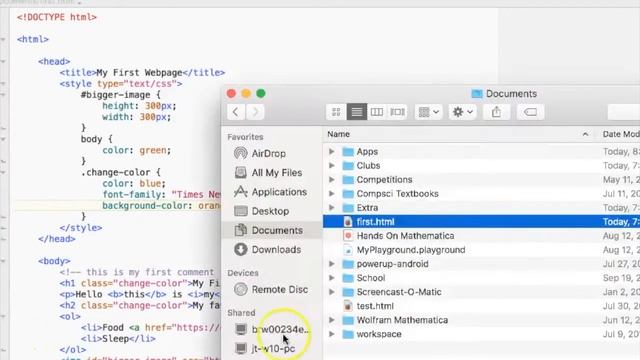This screenshot has height=360, width=640.
Task: Expand the Screencast-O-Matic folder
Action: pos(331,292)
